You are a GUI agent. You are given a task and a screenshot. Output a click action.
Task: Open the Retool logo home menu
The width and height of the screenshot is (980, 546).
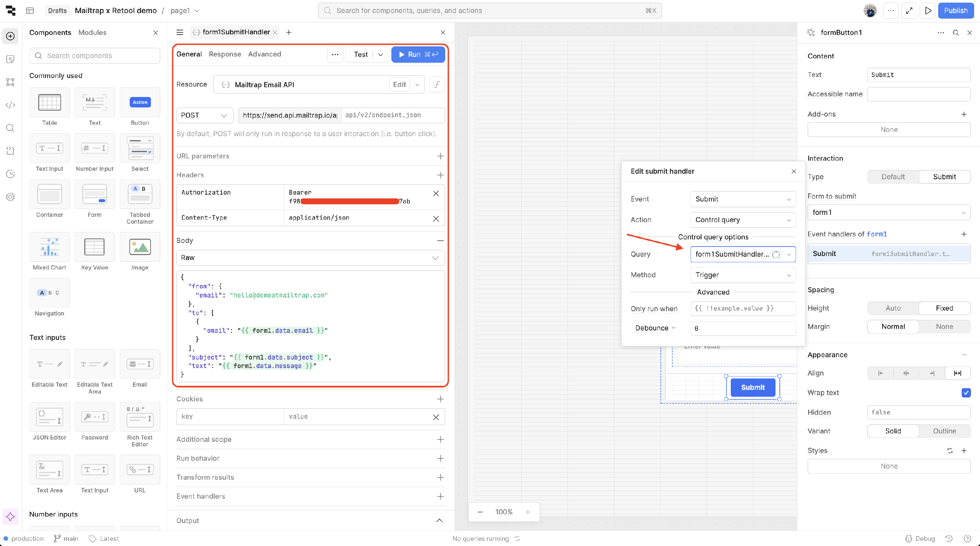click(11, 10)
